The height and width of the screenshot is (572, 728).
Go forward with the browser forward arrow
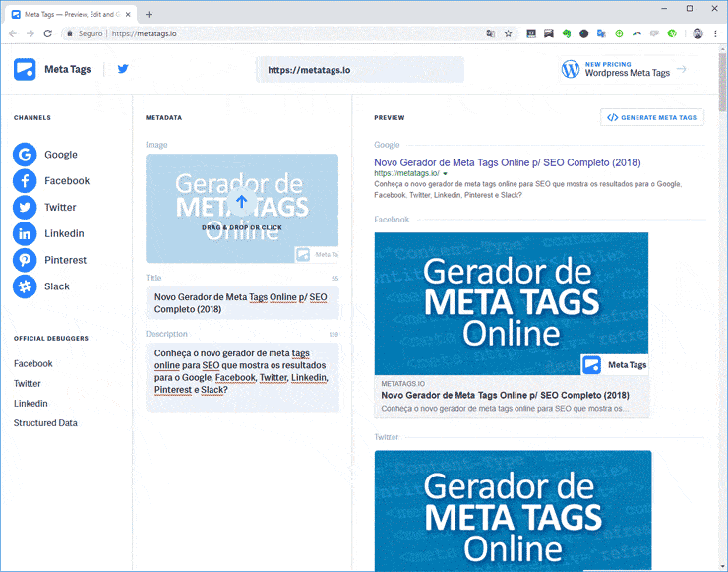point(30,33)
